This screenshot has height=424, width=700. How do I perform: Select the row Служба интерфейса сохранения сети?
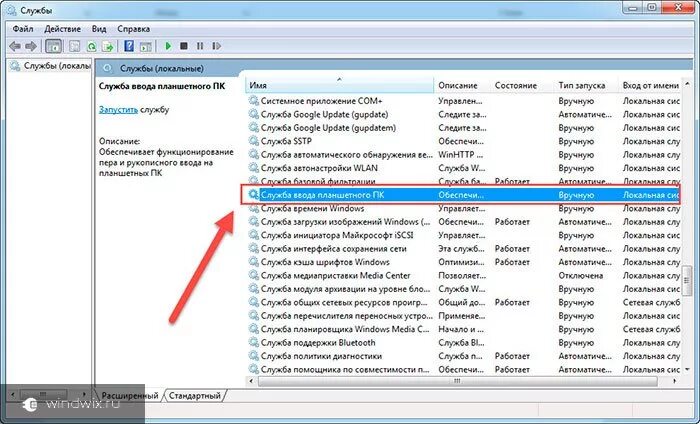pyautogui.click(x=463, y=249)
